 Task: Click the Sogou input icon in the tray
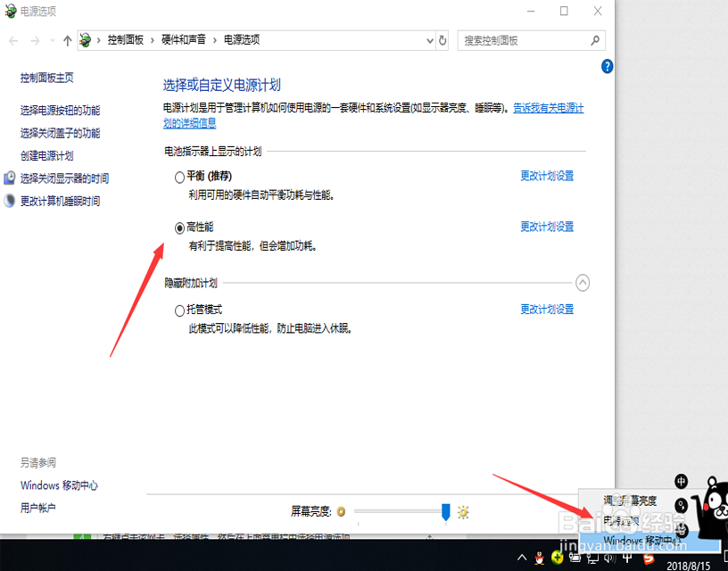click(x=648, y=559)
